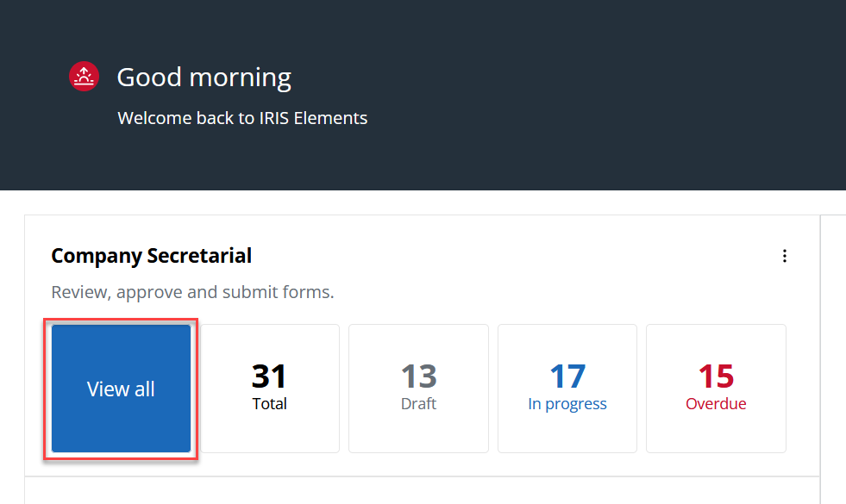The height and width of the screenshot is (504, 846).
Task: Click "Welcome back to IRIS Elements" text
Action: coord(242,118)
